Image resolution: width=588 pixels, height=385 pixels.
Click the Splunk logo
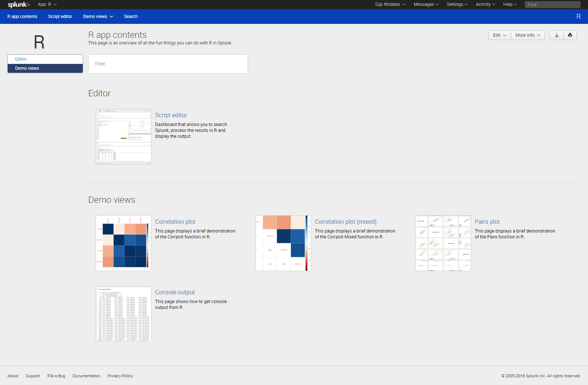click(19, 4)
